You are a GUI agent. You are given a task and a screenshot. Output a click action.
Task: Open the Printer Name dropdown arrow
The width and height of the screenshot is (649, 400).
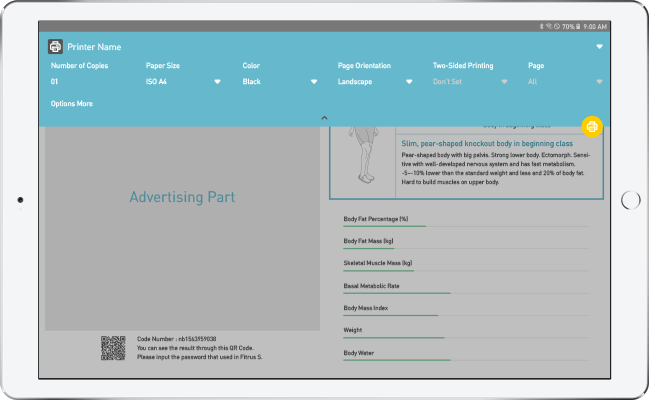point(599,46)
